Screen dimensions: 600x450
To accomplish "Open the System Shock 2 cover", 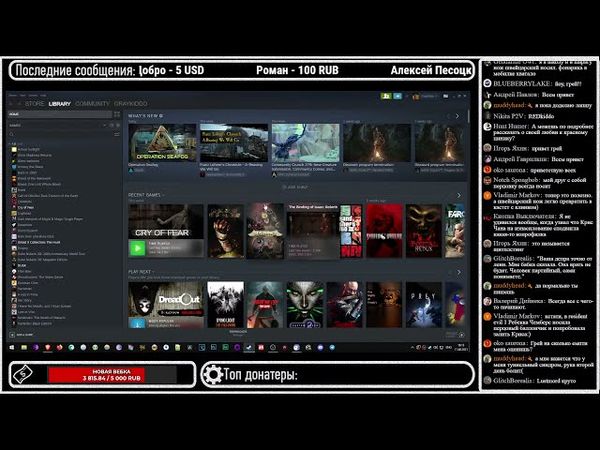I will coord(305,305).
